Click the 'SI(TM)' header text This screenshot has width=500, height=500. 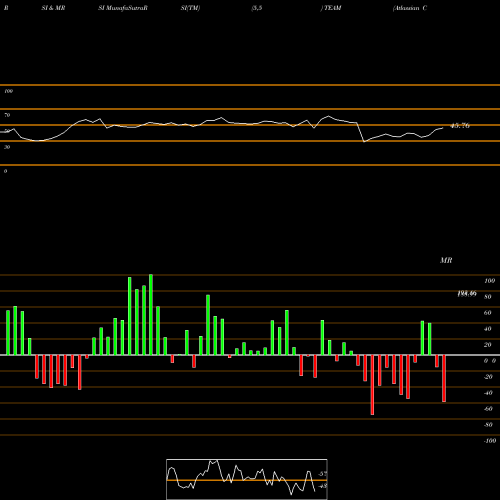tap(190, 8)
